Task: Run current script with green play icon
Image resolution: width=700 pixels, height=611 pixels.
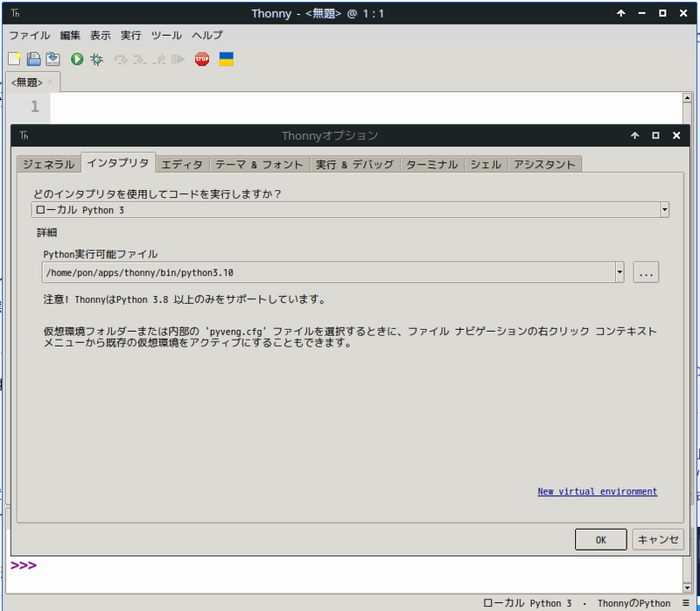Action: coord(77,59)
